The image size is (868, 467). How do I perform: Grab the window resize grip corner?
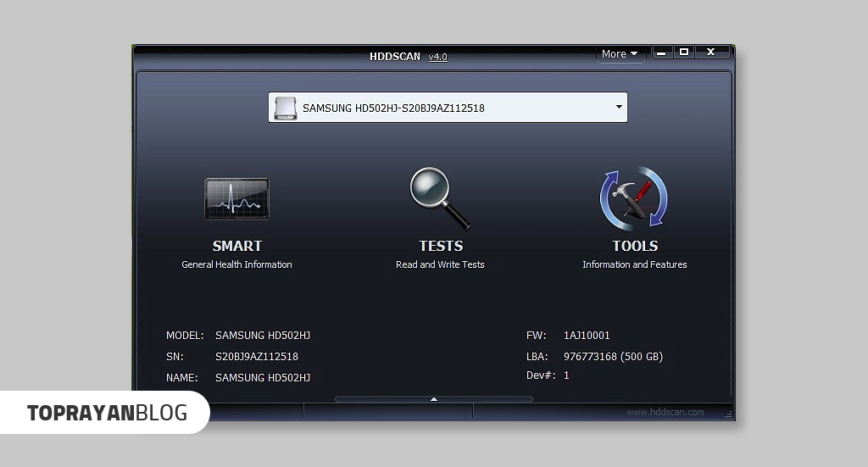click(x=727, y=414)
